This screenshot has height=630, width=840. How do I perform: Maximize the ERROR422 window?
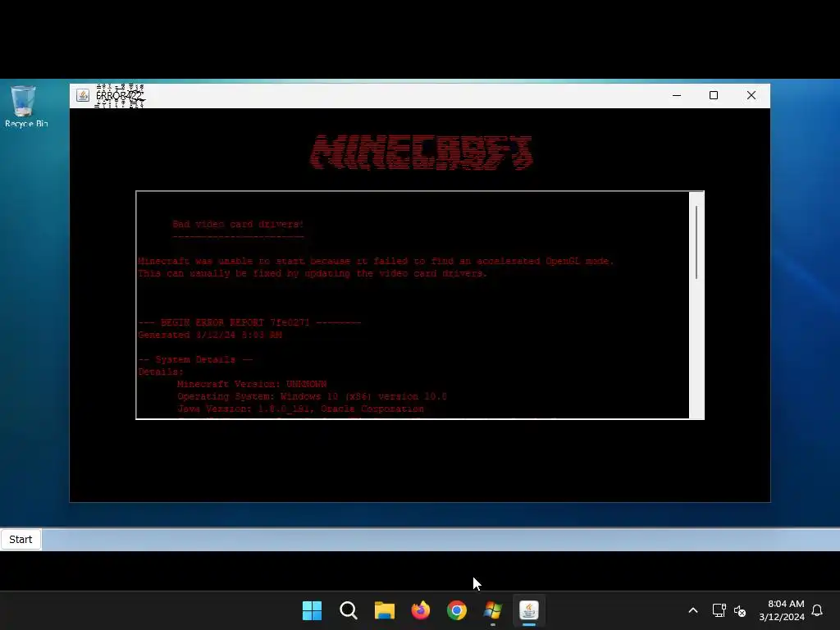(x=714, y=95)
